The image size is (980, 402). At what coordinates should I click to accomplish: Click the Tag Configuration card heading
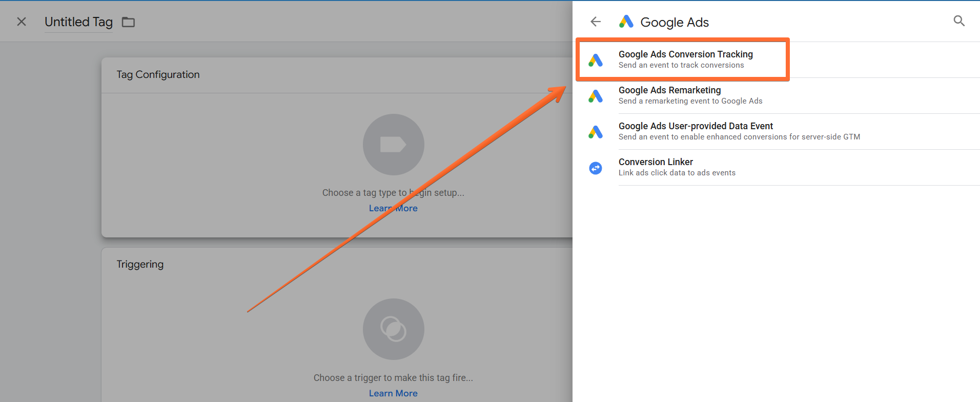[x=158, y=75]
